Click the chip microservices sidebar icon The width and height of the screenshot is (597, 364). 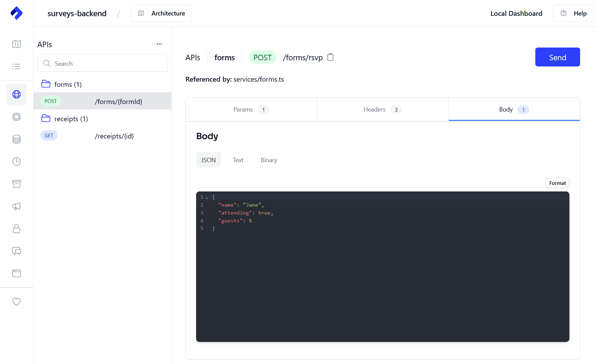click(17, 117)
